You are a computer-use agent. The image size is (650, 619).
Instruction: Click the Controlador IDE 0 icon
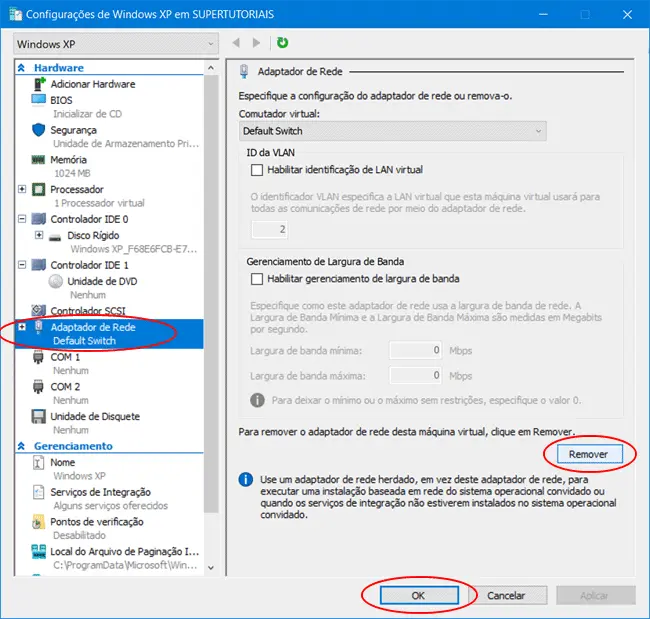(x=39, y=219)
